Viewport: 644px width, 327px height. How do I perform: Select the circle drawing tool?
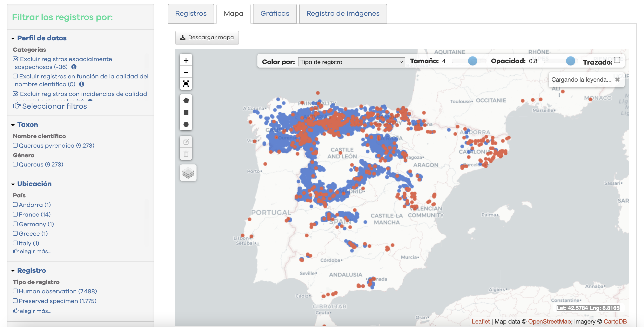click(186, 124)
